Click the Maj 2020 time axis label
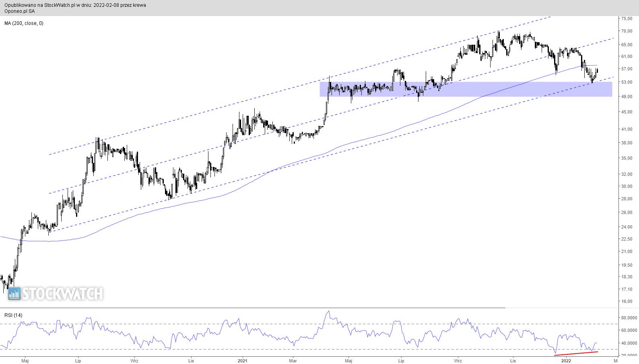 (25, 361)
